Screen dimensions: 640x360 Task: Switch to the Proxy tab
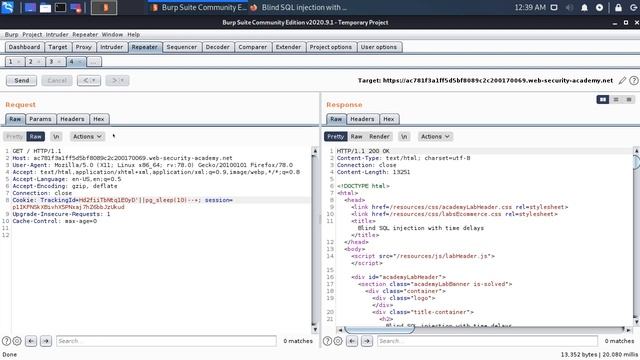click(x=83, y=47)
